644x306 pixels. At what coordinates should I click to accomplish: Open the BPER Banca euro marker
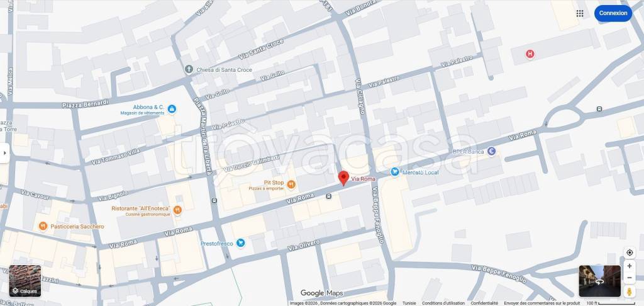click(x=491, y=151)
